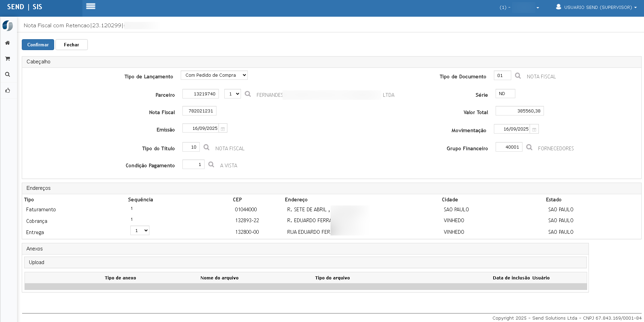Open the shopping cart sidebar icon
The height and width of the screenshot is (322, 644).
pos(7,59)
